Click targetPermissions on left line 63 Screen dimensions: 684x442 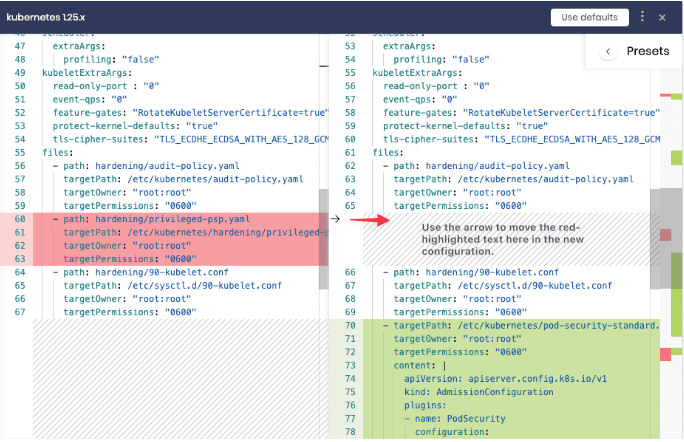[130, 259]
